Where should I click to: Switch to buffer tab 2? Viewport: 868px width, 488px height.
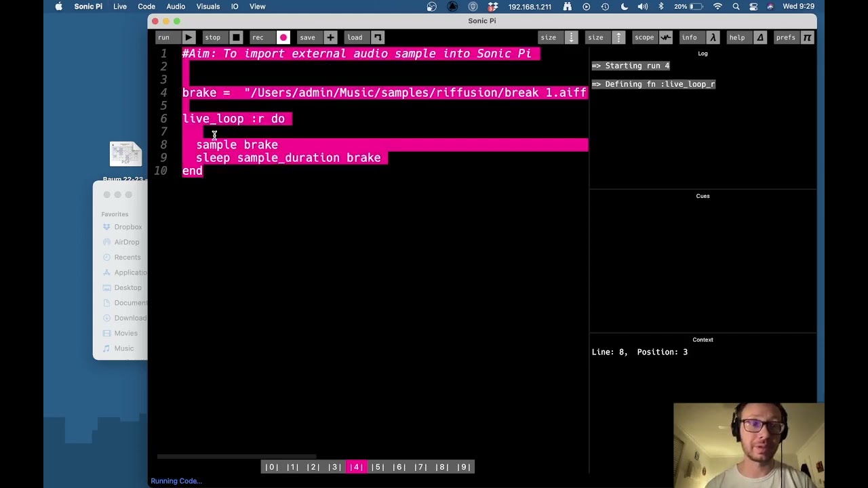(x=313, y=467)
